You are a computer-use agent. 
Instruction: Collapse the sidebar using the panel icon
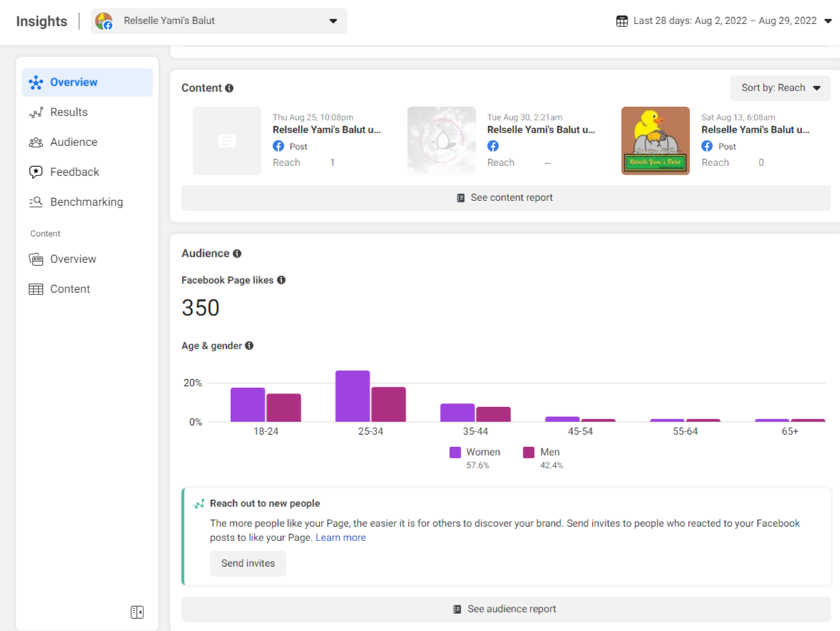click(x=137, y=612)
